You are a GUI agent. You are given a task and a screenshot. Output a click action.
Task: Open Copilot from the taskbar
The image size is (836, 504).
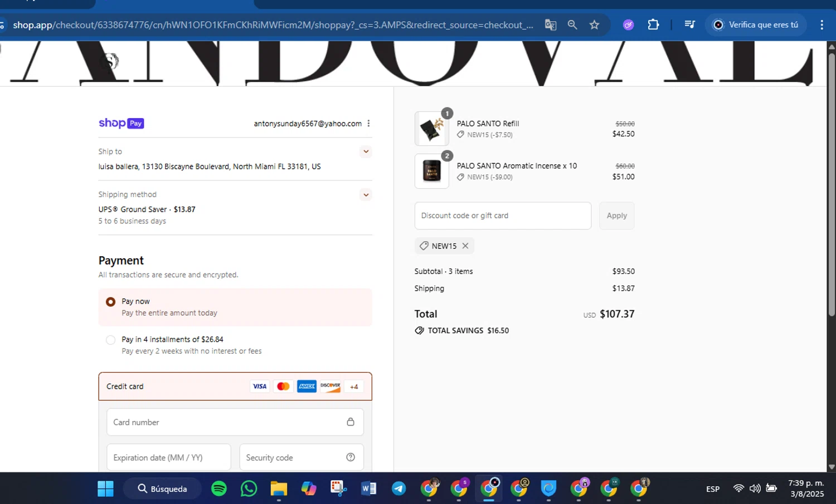(309, 488)
